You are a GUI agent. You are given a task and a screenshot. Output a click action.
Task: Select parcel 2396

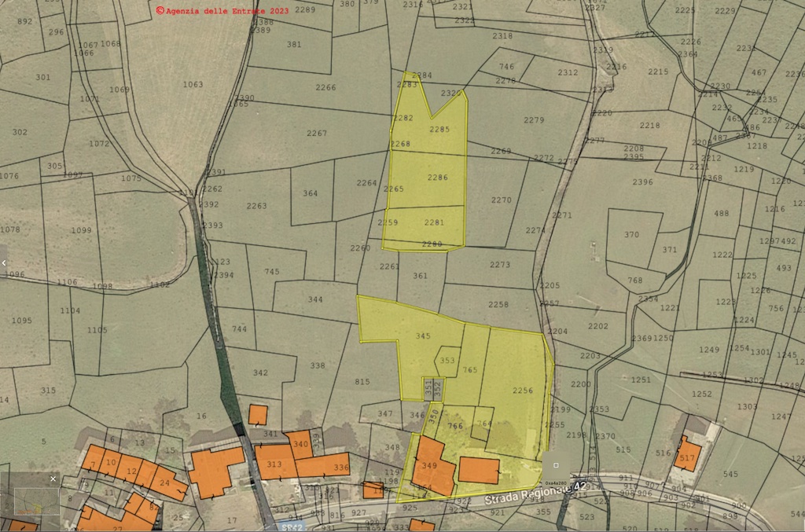(642, 182)
